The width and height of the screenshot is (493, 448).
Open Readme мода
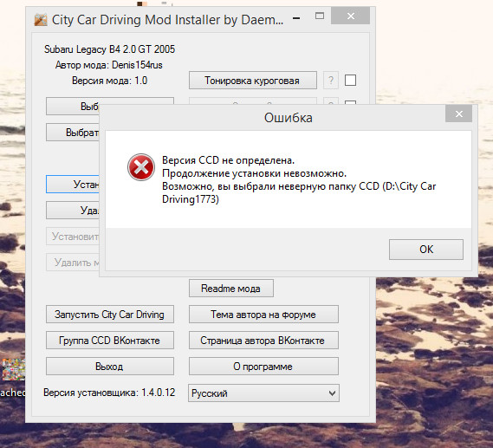pyautogui.click(x=231, y=288)
